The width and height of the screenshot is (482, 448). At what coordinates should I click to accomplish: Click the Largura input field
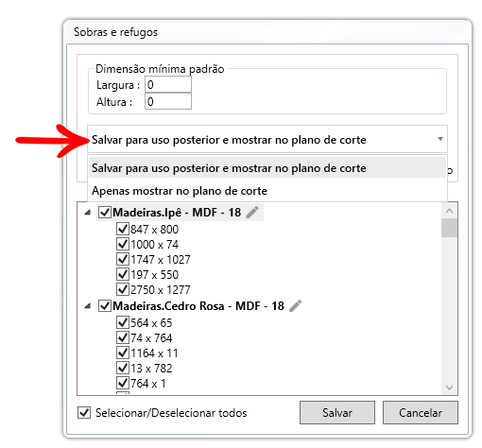(168, 84)
